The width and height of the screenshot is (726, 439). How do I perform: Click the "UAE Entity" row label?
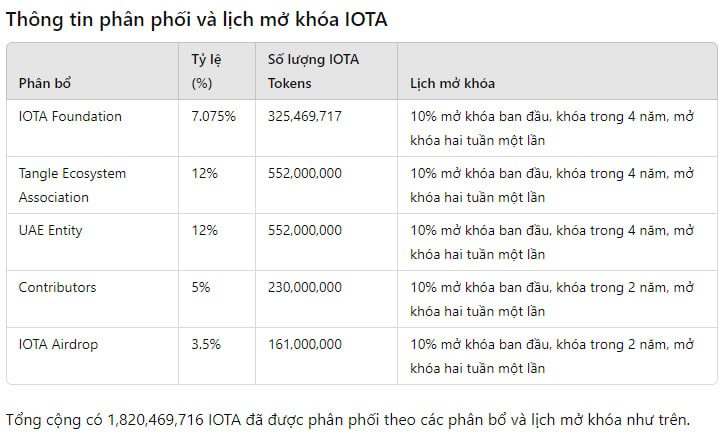click(50, 230)
